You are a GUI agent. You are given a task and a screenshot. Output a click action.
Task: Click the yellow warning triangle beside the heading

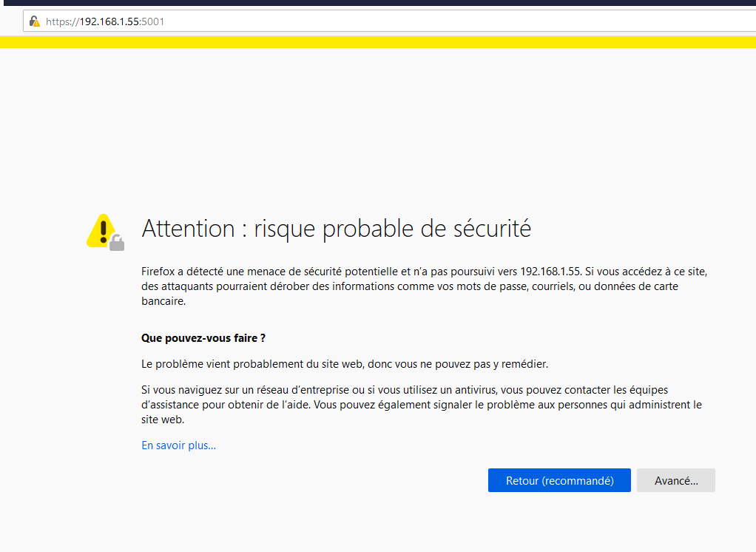coord(102,230)
